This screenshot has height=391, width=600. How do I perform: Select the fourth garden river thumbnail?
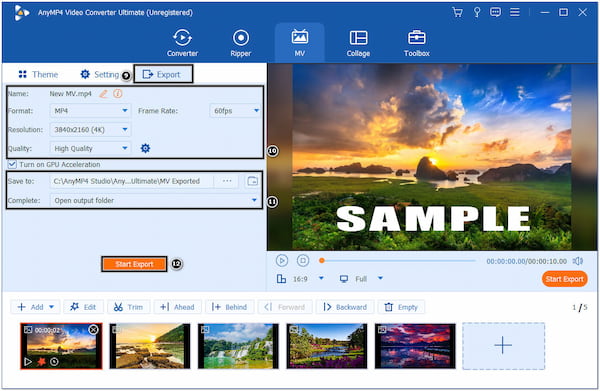coord(327,346)
